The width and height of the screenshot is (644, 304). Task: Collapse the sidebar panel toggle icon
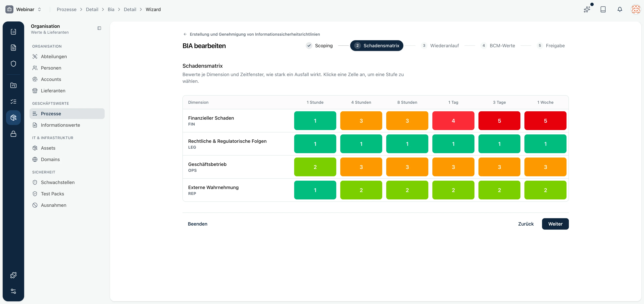(99, 28)
